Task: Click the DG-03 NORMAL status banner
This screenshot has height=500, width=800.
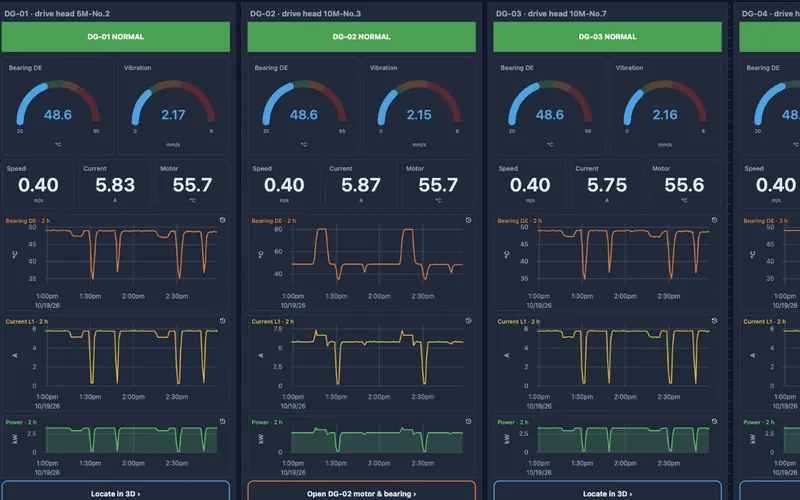Action: [608, 37]
